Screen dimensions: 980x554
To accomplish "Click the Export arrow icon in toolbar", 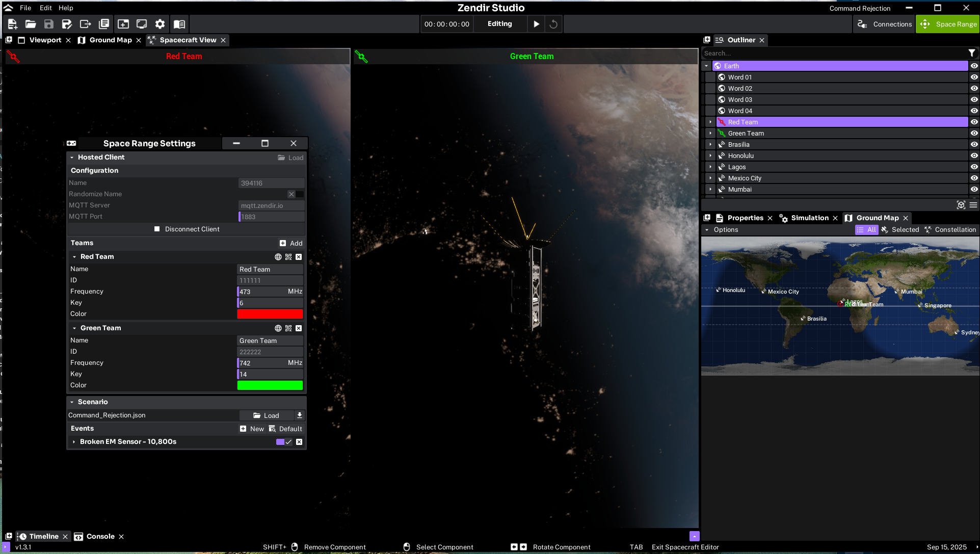I will click(85, 24).
